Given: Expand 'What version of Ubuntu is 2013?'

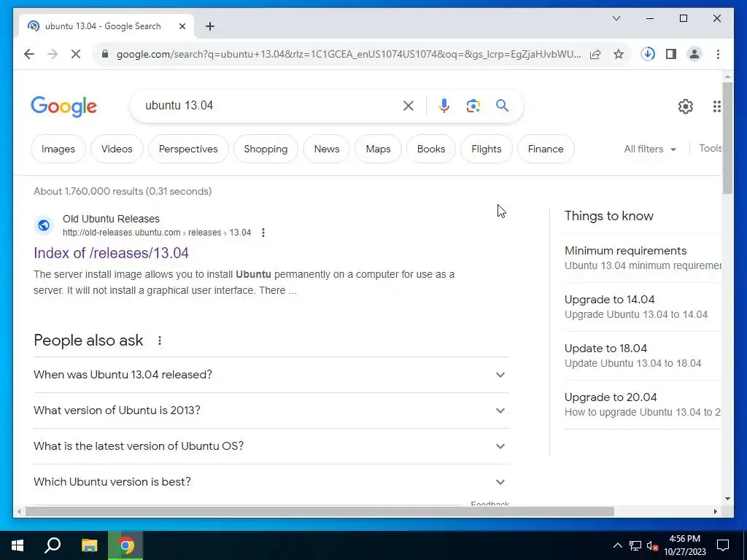Looking at the screenshot, I should point(271,411).
